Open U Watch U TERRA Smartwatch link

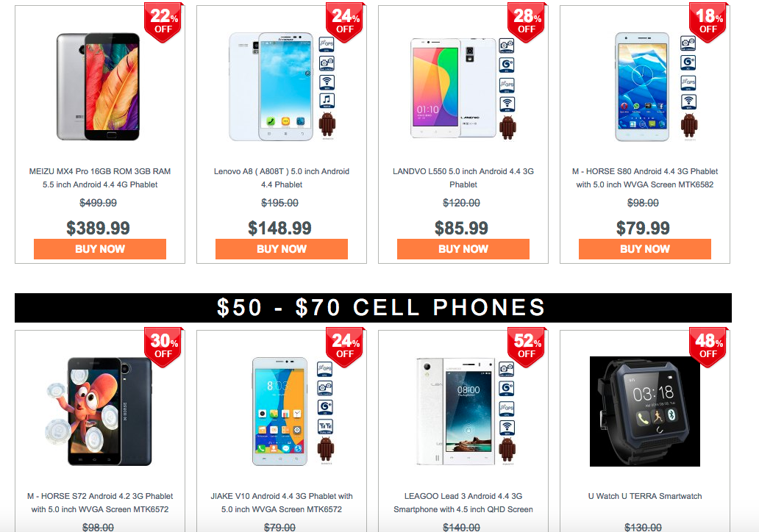(645, 496)
